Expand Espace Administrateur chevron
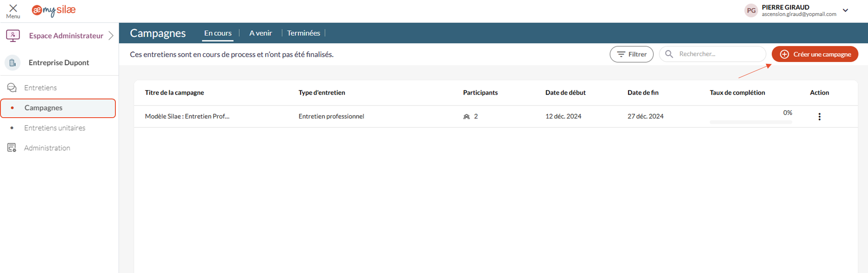The width and height of the screenshot is (868, 273). 111,36
